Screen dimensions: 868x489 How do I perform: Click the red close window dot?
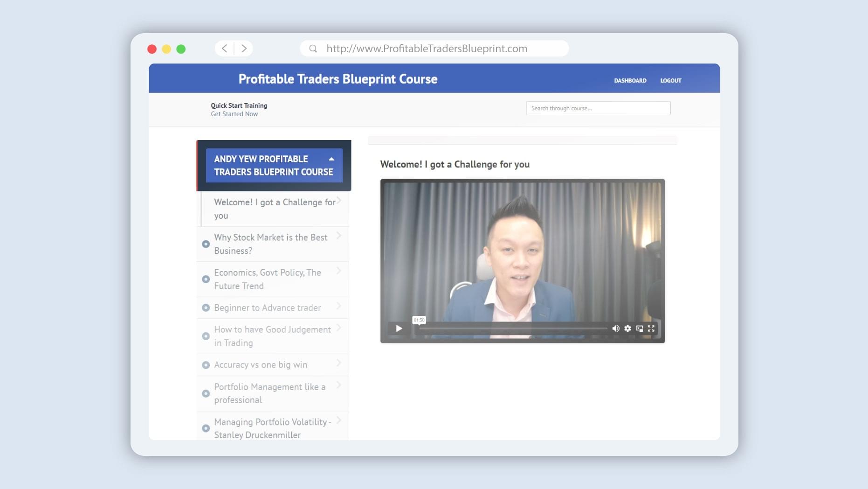point(152,49)
